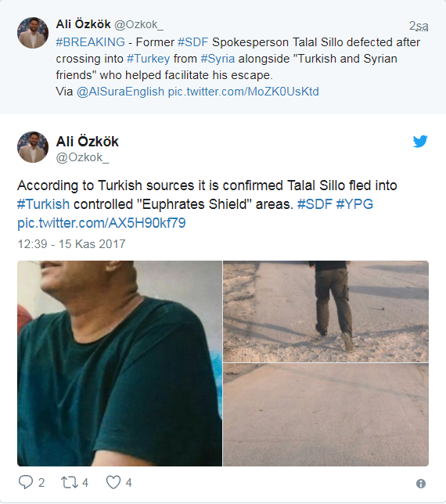Open the #Syria hashtag link

pos(218,59)
